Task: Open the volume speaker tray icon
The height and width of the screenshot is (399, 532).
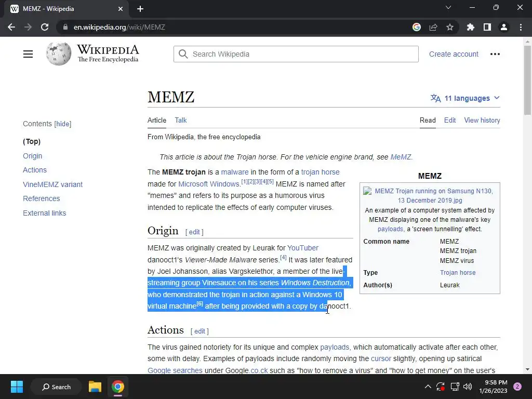Action: tap(468, 387)
